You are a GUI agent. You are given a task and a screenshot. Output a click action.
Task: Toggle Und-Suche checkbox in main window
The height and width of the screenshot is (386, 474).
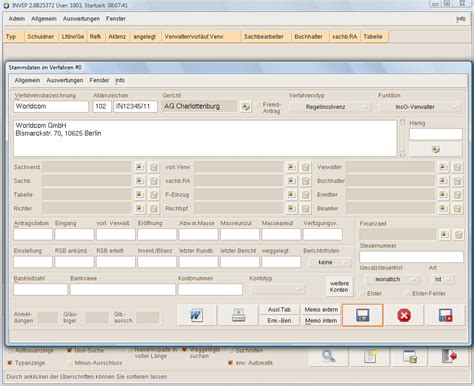click(69, 350)
